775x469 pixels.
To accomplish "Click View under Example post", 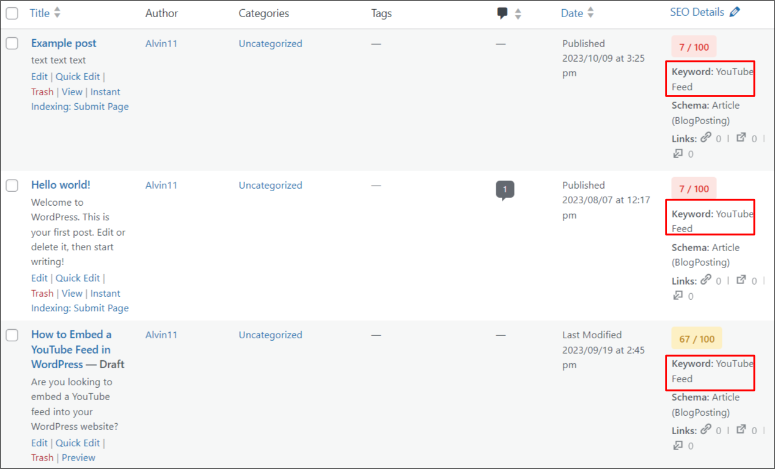I will point(72,92).
